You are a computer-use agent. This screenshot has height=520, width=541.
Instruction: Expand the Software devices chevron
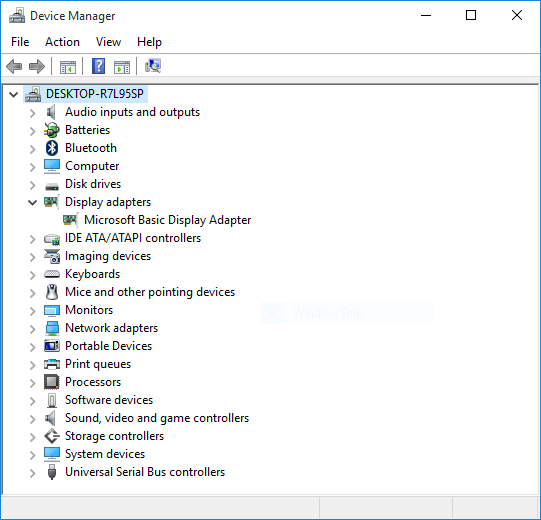[33, 401]
